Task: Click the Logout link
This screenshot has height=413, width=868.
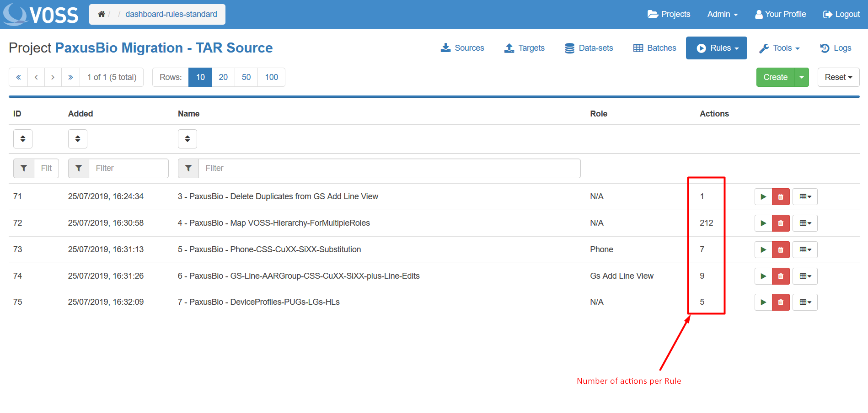Action: (x=841, y=14)
